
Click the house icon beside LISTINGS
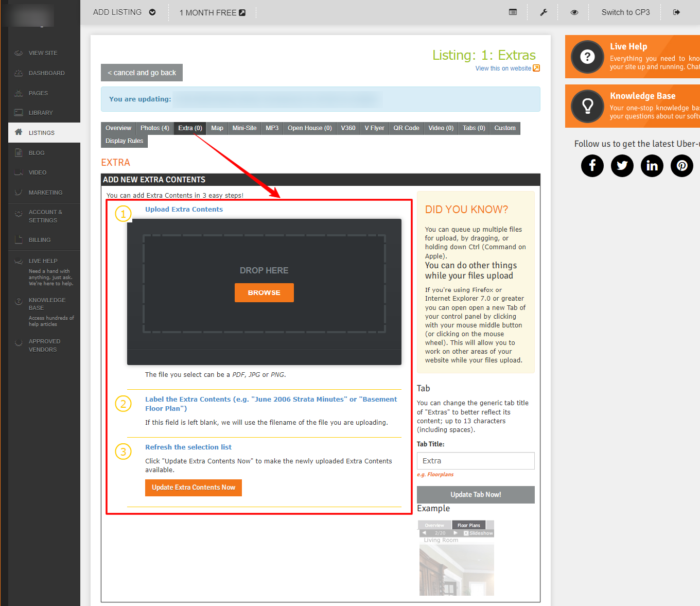tap(19, 132)
